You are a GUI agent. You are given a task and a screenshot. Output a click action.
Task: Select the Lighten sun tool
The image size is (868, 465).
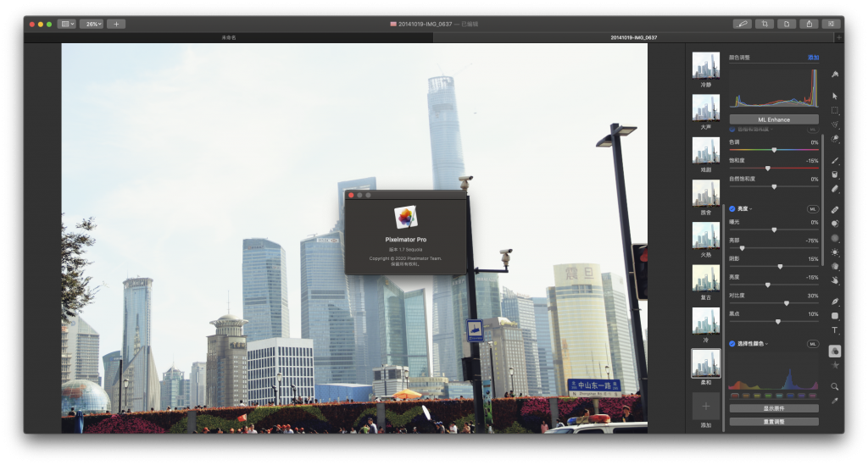click(x=835, y=252)
